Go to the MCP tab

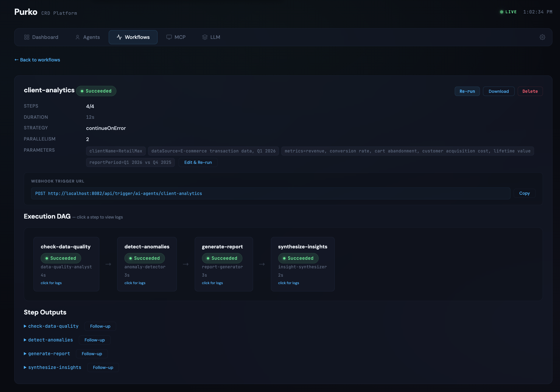(176, 37)
